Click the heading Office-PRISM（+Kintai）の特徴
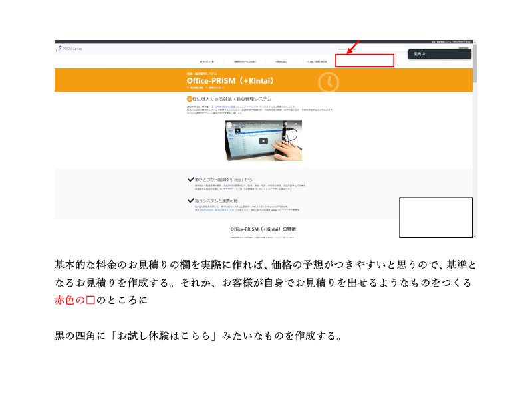Image resolution: width=532 pixels, height=399 pixels. (263, 229)
